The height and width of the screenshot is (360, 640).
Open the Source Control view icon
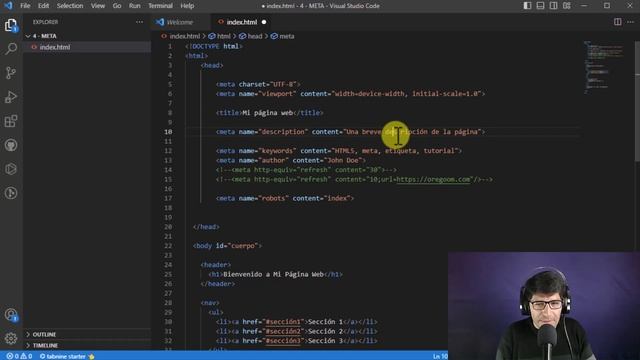pos(11,73)
